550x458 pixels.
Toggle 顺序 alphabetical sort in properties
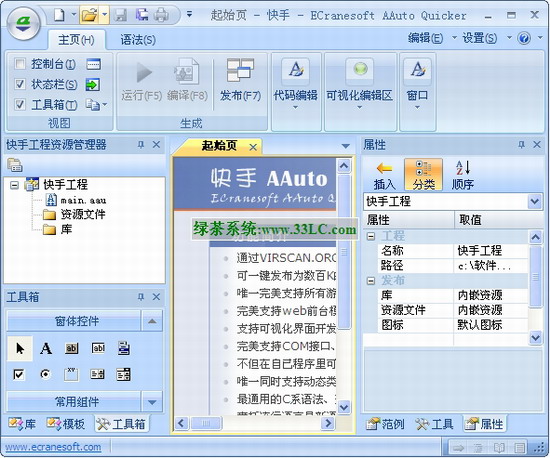[x=463, y=175]
